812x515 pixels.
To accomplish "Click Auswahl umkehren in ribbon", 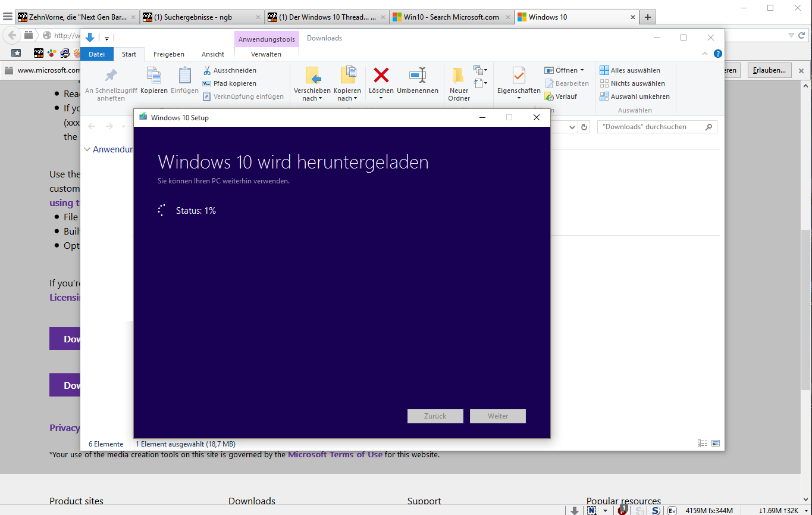I will (x=635, y=96).
